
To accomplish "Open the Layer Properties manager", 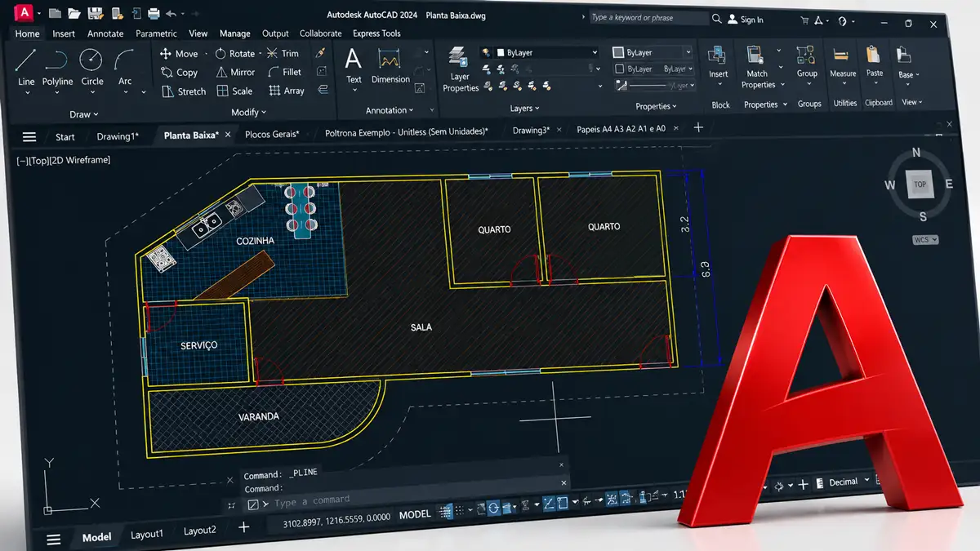I will (461, 69).
